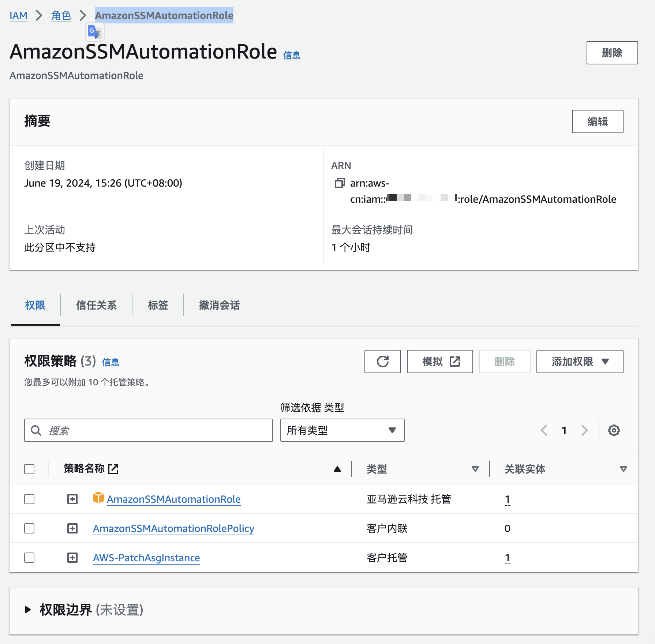This screenshot has height=644, width=655.
Task: Open the simulate policies external link icon
Action: (454, 362)
